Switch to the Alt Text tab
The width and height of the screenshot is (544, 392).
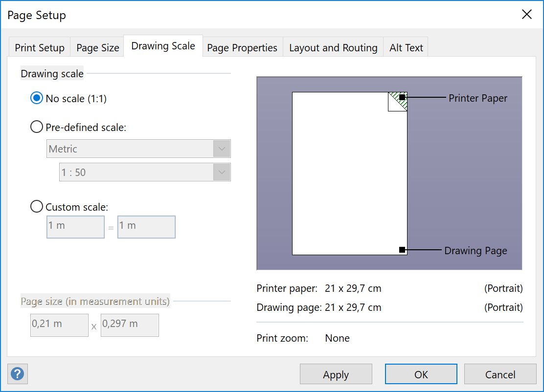406,47
